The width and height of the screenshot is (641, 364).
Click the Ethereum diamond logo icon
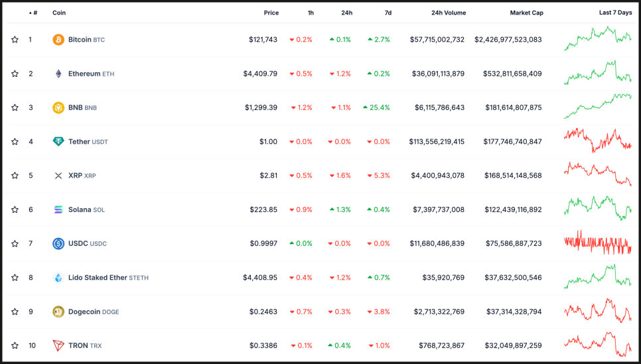pos(58,74)
